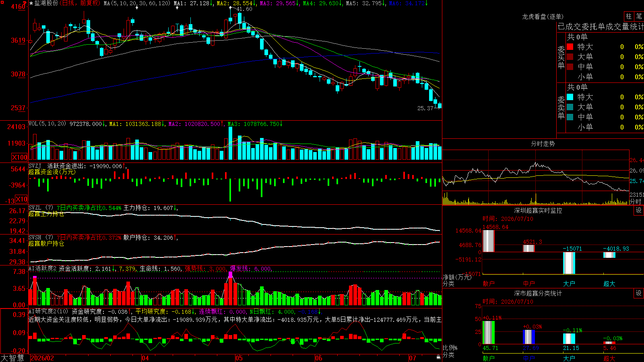Click the 05 month marker on timeline
644x362 pixels.
pos(239,358)
